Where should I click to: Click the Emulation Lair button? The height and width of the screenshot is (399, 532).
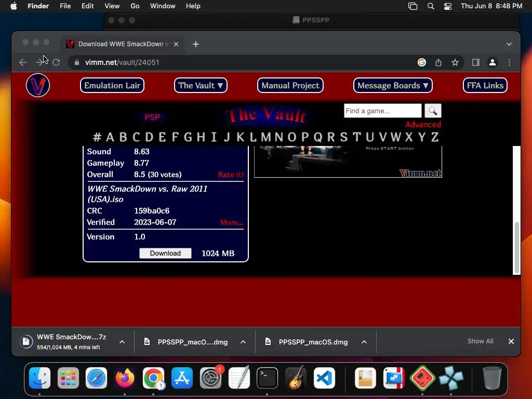112,85
